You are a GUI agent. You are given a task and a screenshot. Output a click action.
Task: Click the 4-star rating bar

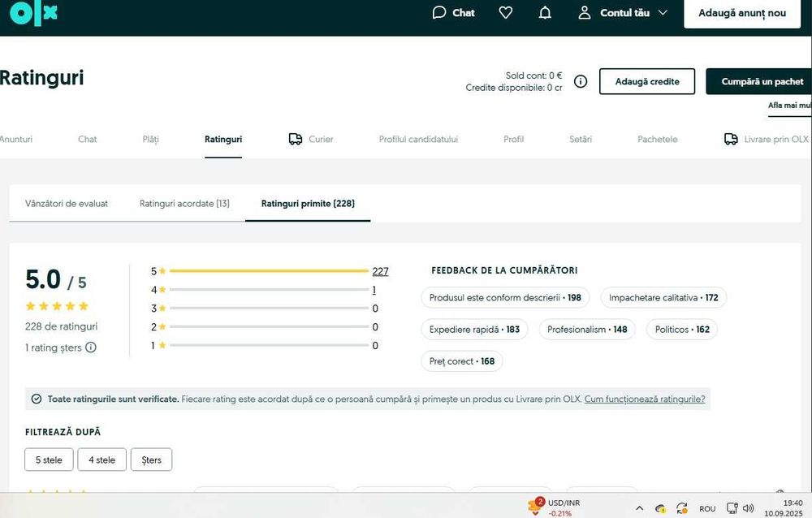(x=269, y=290)
